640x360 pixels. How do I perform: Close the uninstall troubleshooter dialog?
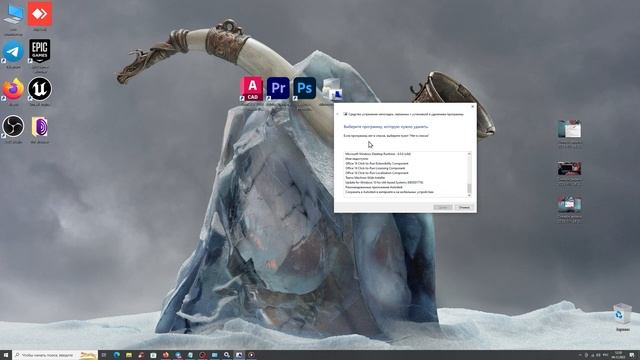point(473,107)
